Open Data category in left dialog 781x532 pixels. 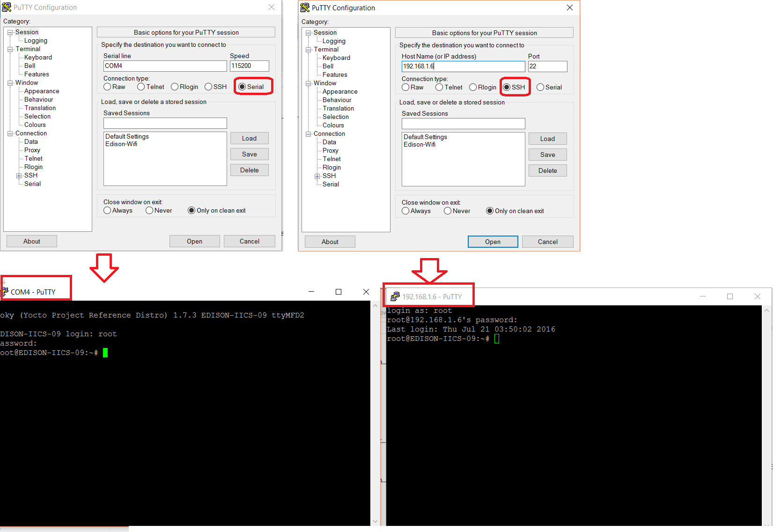click(x=31, y=142)
